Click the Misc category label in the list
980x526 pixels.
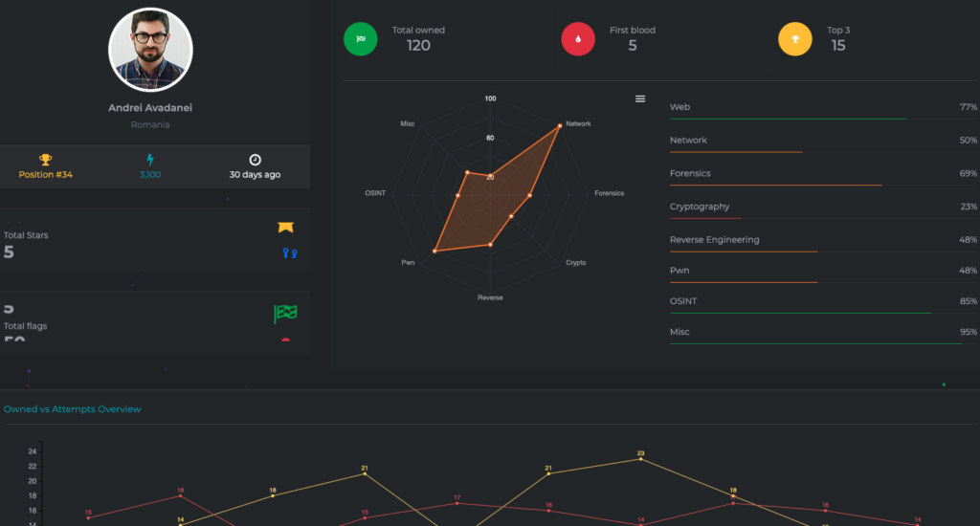tap(679, 332)
